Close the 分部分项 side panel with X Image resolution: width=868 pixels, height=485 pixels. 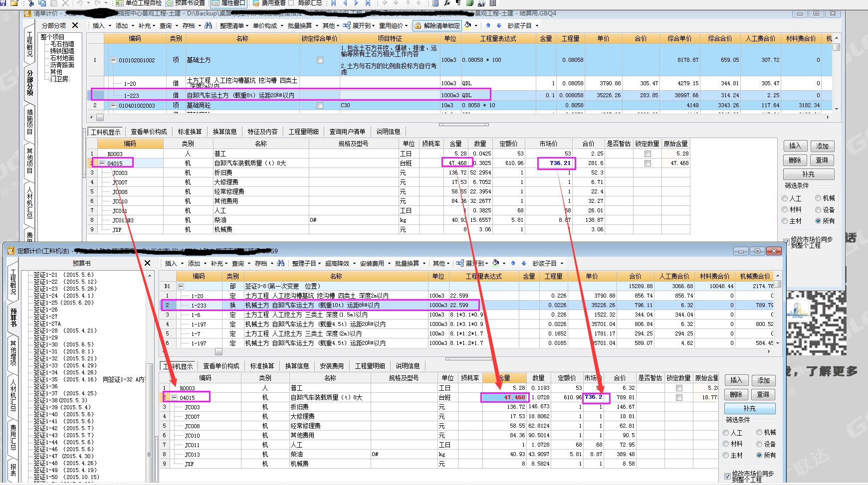coord(75,25)
